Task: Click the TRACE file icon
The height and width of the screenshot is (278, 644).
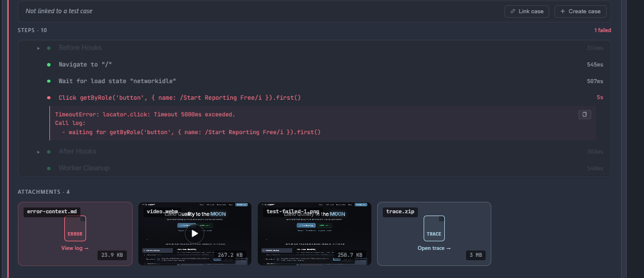Action: pyautogui.click(x=434, y=228)
